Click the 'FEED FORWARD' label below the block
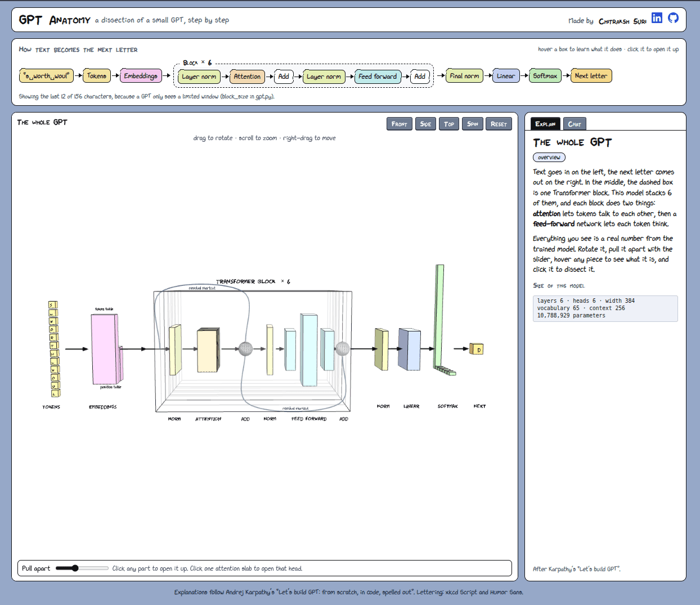The image size is (700, 605). (309, 419)
